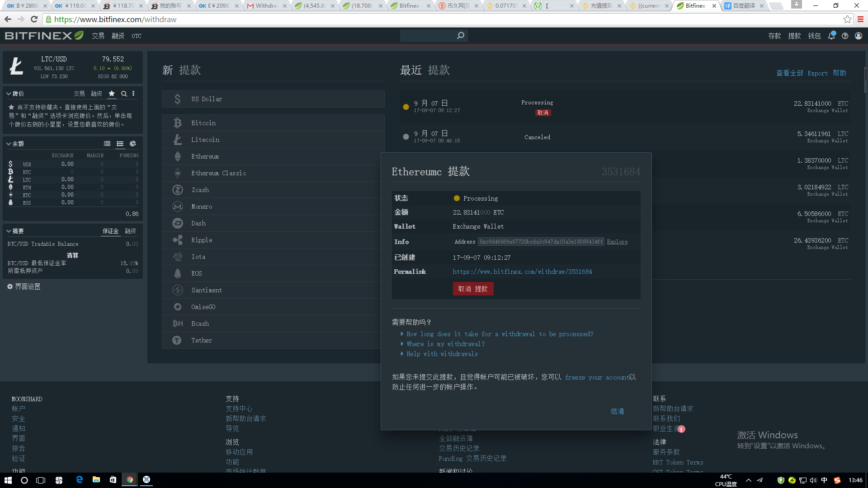Cancel the processing ETC withdrawal in list
Viewport: 868px width, 488px height.
pyautogui.click(x=543, y=113)
